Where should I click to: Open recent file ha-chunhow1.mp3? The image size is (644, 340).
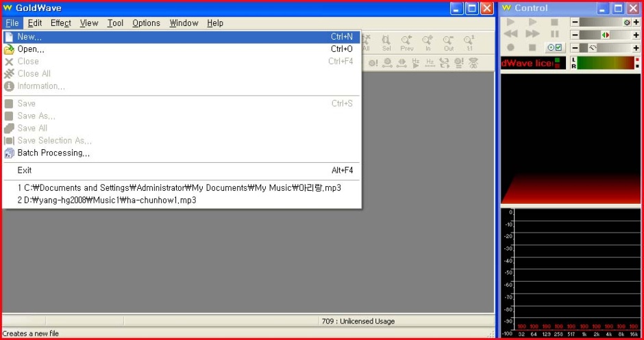(182, 200)
